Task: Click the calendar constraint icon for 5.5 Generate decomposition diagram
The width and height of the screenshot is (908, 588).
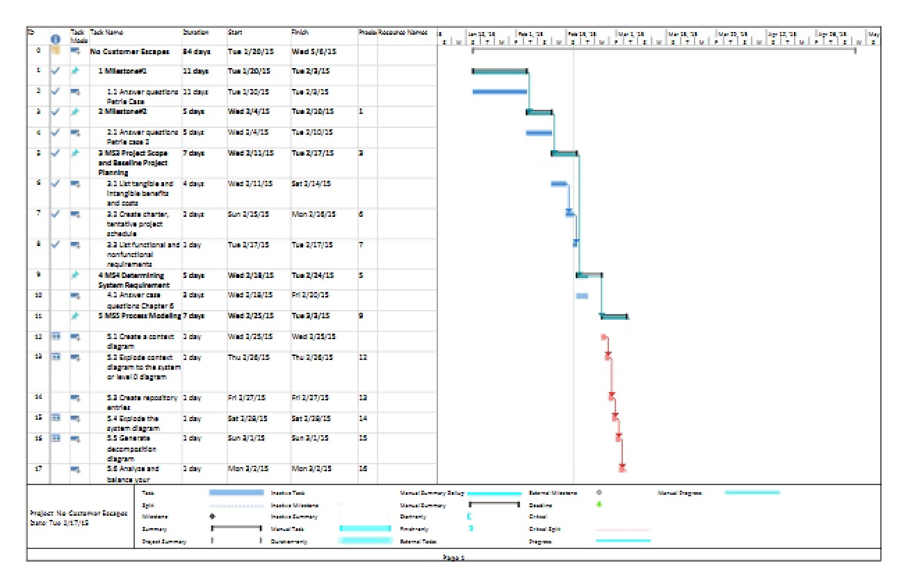Action: pos(56,439)
